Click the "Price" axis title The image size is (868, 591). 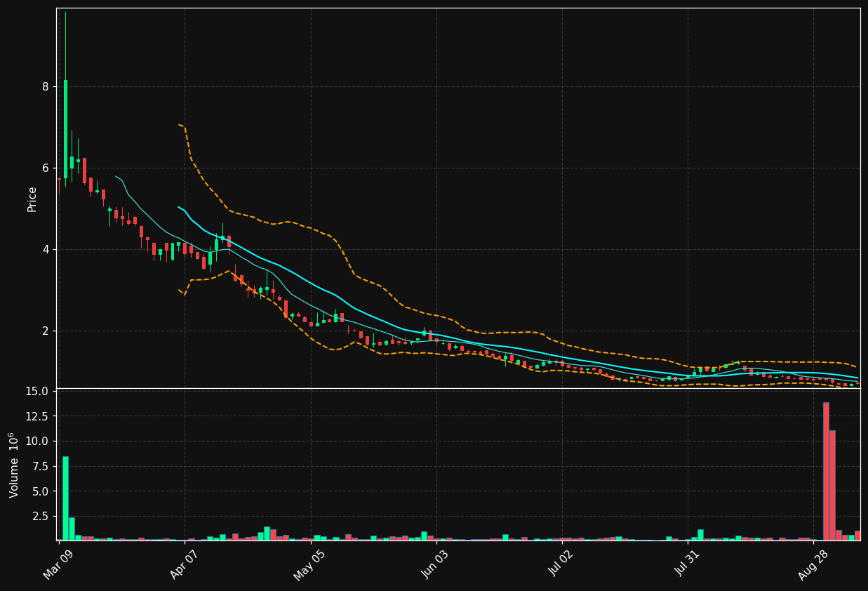pos(32,199)
